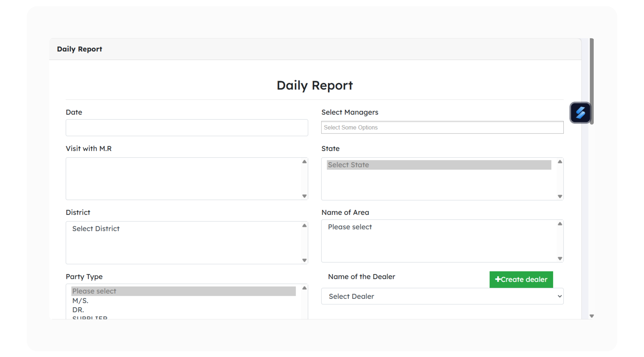Choose Please select in Name of Area

click(x=350, y=227)
